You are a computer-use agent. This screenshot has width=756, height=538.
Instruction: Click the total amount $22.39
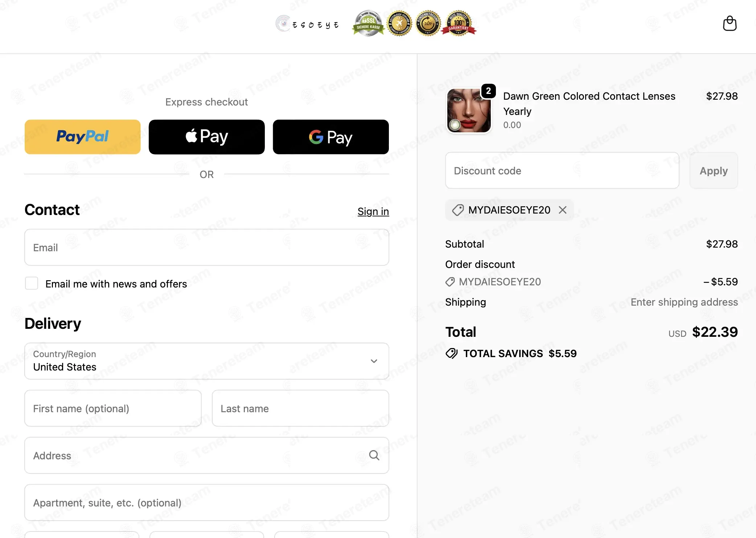714,332
